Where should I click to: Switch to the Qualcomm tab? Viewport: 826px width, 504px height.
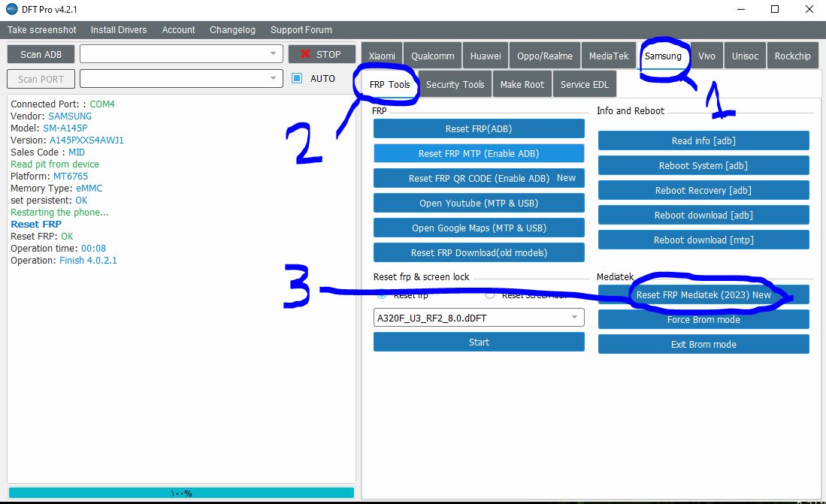coord(432,56)
